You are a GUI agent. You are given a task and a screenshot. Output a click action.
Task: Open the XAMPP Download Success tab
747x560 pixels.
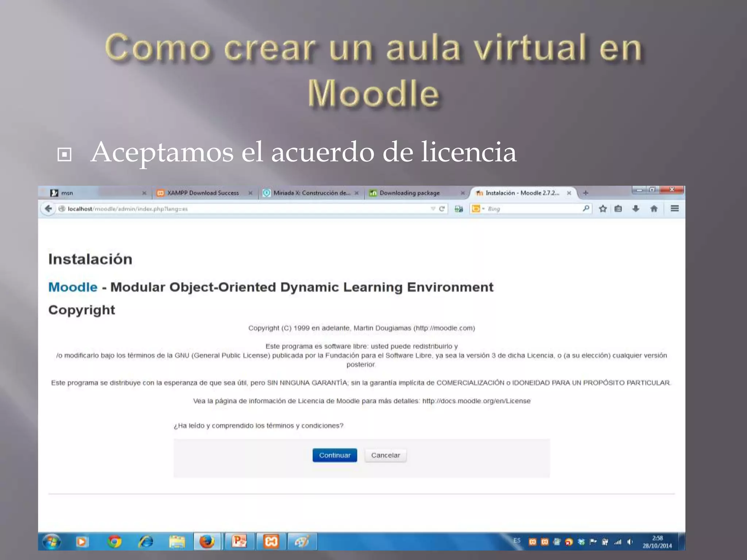pyautogui.click(x=203, y=193)
